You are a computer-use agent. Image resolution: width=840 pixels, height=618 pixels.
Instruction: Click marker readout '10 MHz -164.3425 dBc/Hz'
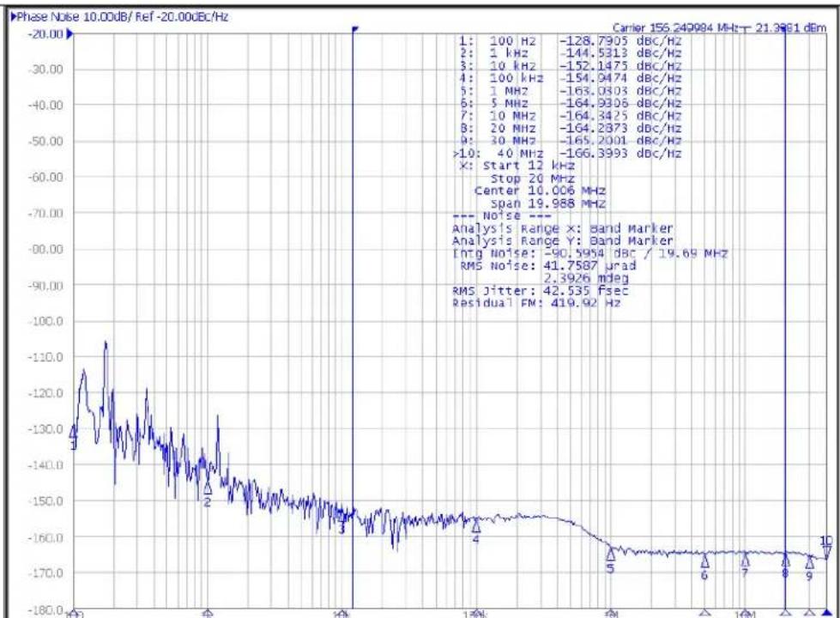(x=570, y=116)
